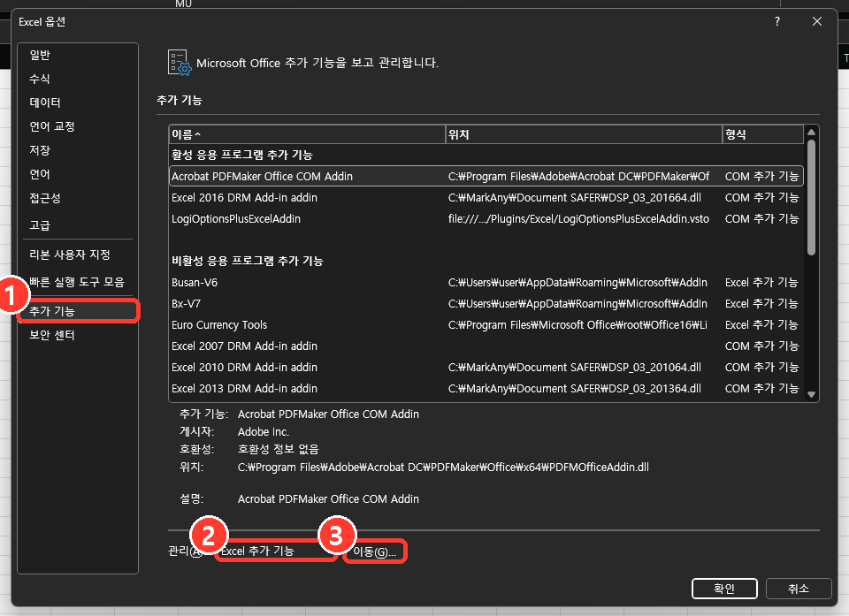Close the Excel 옵션 dialog
Viewport: 849px width, 616px height.
817,21
